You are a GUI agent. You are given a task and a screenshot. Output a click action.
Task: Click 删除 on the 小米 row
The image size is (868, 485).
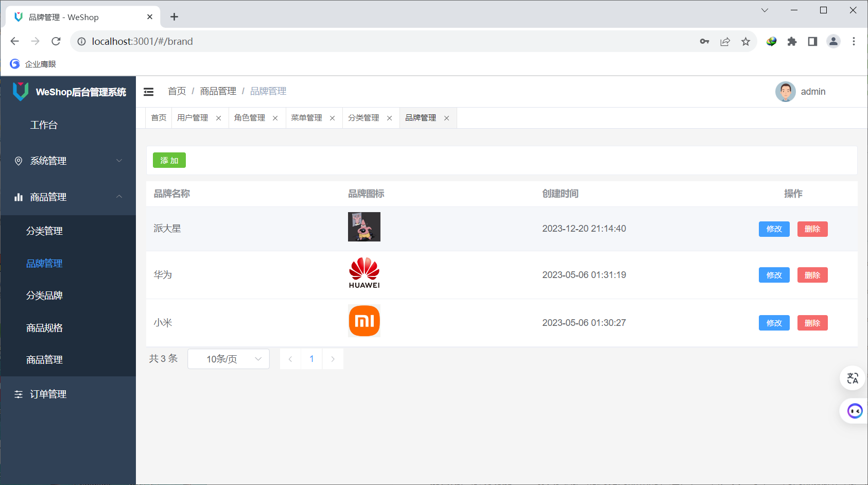click(812, 323)
